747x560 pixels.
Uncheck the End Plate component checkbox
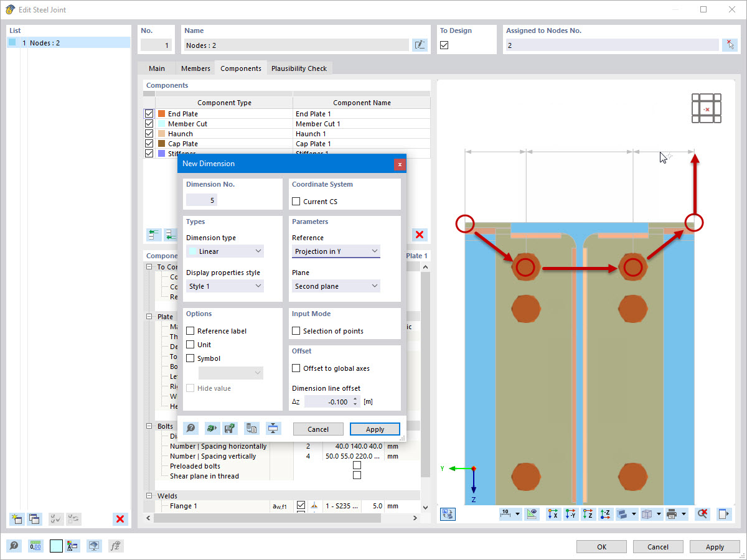(149, 114)
